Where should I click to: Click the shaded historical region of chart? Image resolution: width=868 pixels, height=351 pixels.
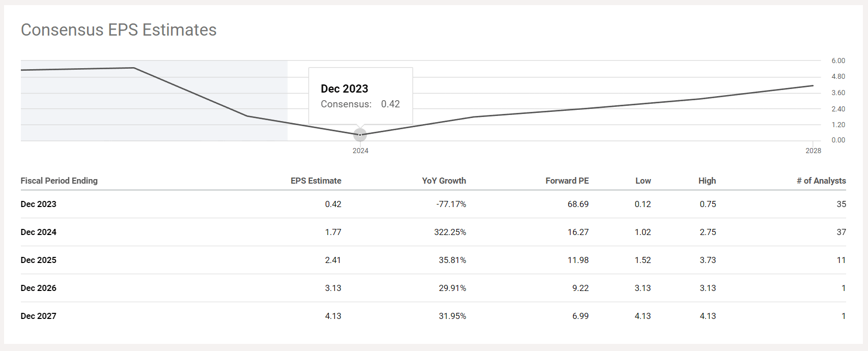pos(154,101)
